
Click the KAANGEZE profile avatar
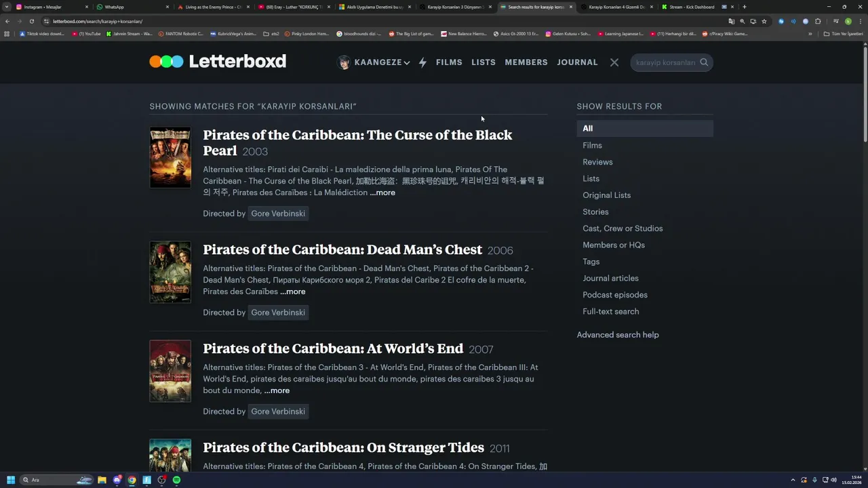pos(344,62)
